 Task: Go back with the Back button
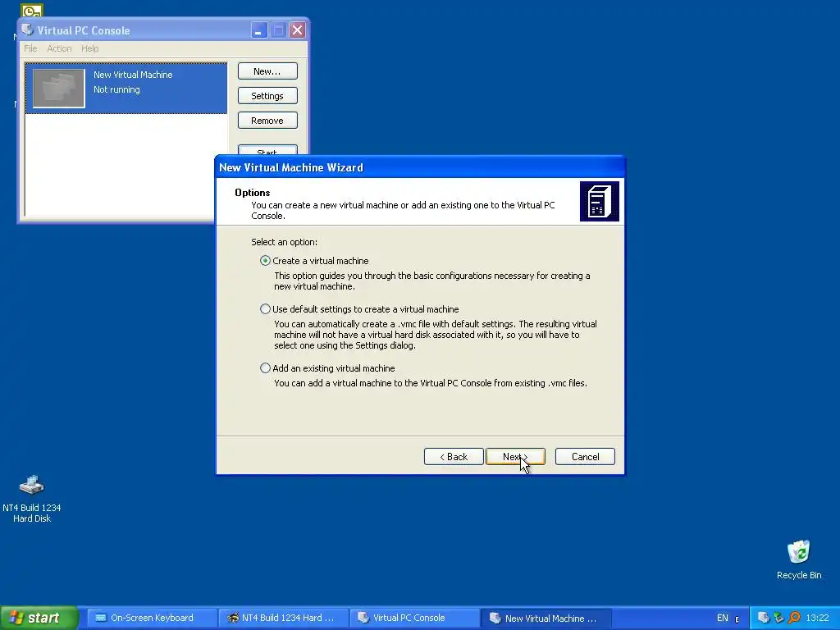pyautogui.click(x=454, y=456)
